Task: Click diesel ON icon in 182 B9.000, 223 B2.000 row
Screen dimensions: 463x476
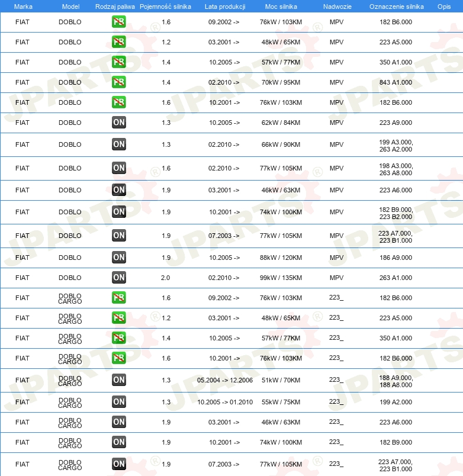Action: click(118, 212)
